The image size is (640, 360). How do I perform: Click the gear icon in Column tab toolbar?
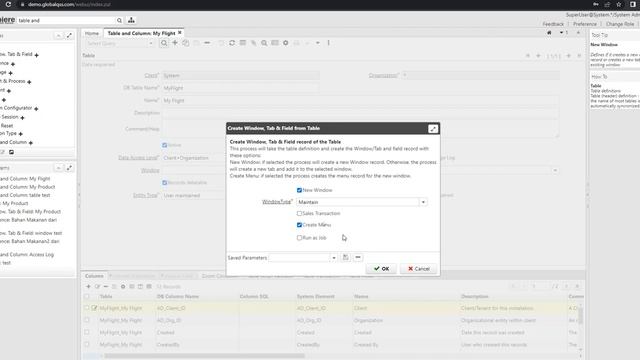(123, 287)
